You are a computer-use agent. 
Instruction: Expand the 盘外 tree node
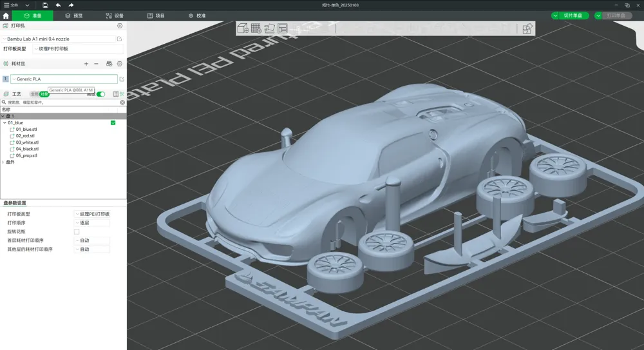3,162
